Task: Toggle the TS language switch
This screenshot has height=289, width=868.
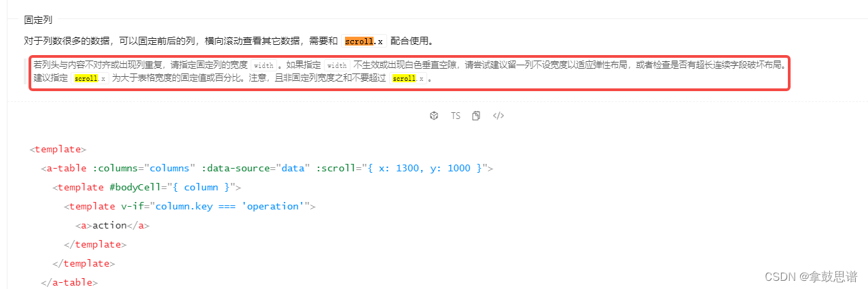Action: click(x=456, y=116)
